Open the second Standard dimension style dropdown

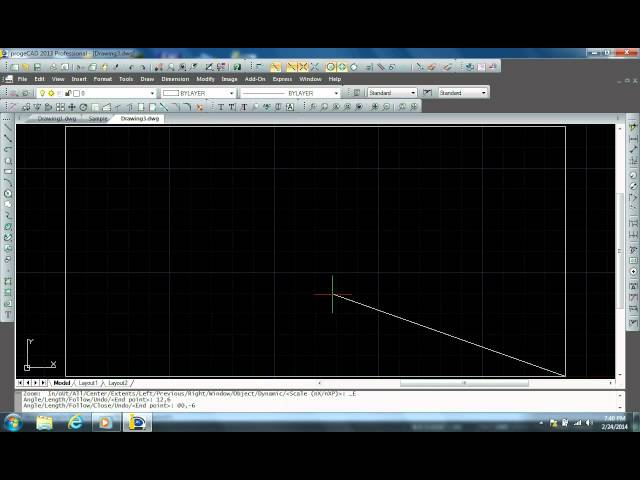pyautogui.click(x=484, y=93)
